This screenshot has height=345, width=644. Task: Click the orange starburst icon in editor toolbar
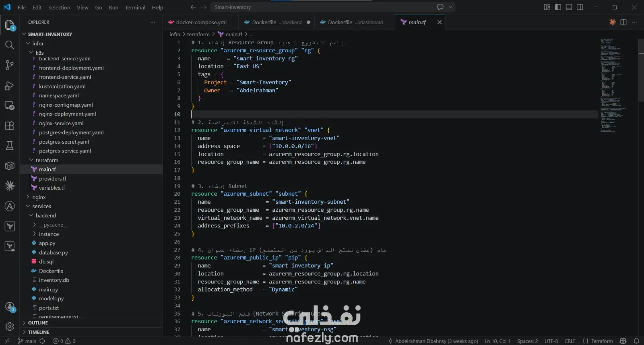(613, 22)
